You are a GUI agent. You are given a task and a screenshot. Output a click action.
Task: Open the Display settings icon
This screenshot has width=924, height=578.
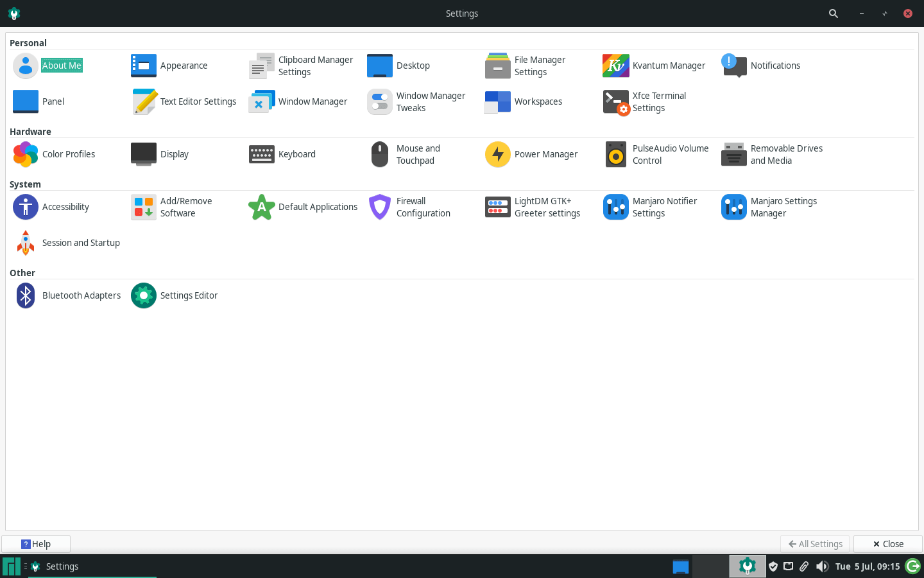[x=144, y=154]
